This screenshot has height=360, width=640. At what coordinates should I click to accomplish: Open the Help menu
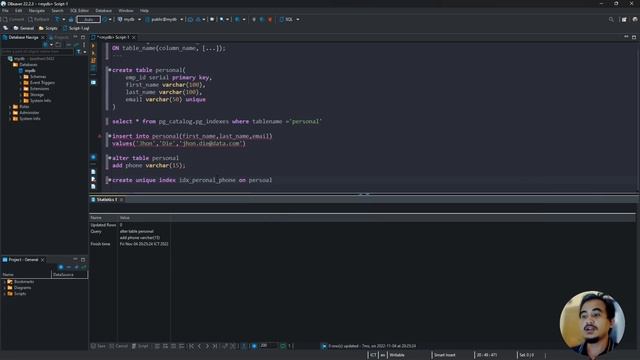(144, 11)
